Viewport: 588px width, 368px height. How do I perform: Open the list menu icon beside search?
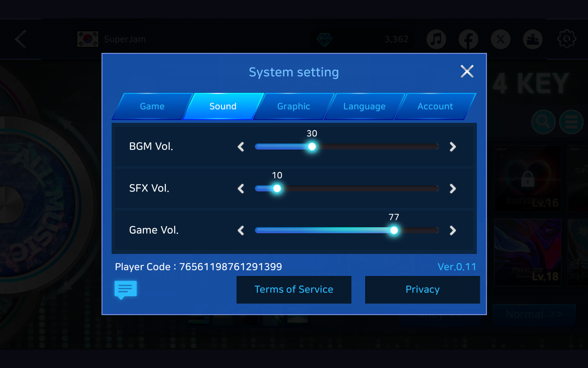point(571,122)
